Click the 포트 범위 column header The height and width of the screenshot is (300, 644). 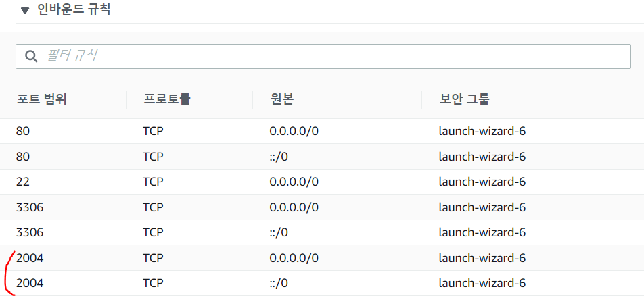click(41, 100)
